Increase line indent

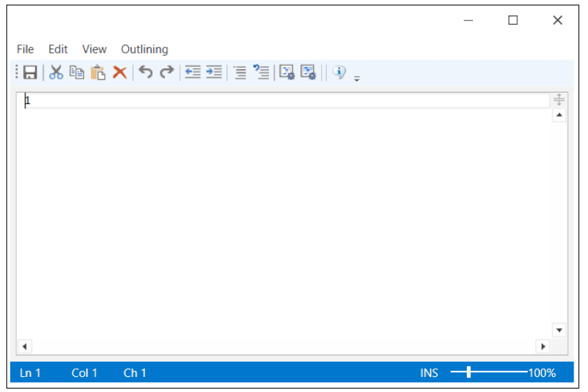[x=214, y=72]
